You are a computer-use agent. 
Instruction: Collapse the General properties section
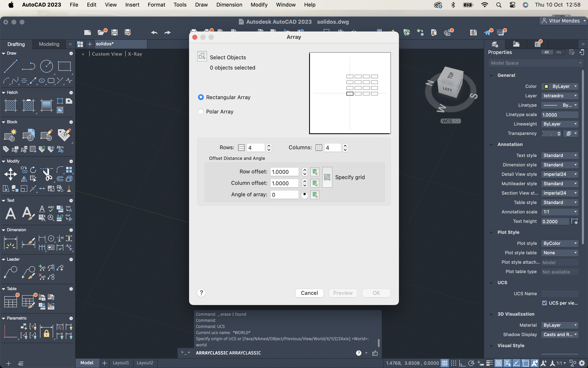tap(491, 75)
